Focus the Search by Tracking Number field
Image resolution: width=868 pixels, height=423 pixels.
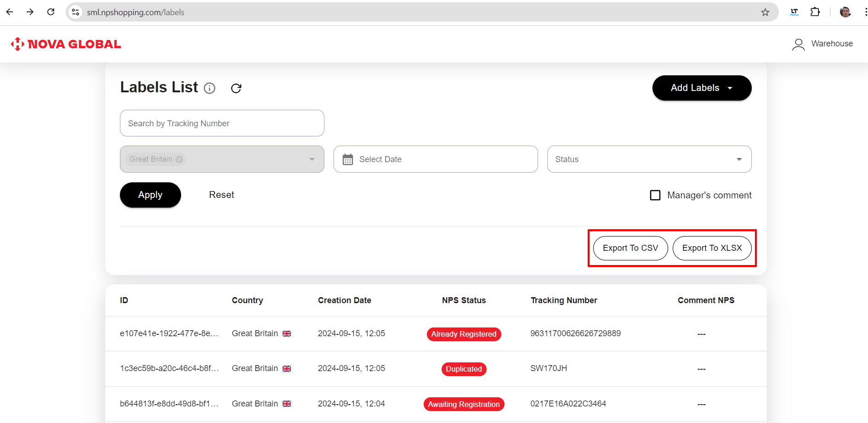pos(222,123)
